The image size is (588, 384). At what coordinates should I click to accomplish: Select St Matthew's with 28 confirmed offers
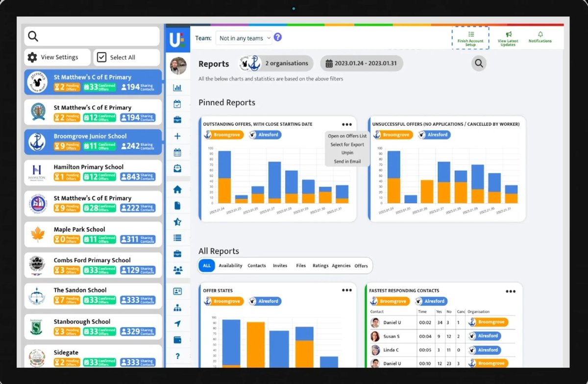click(x=93, y=204)
